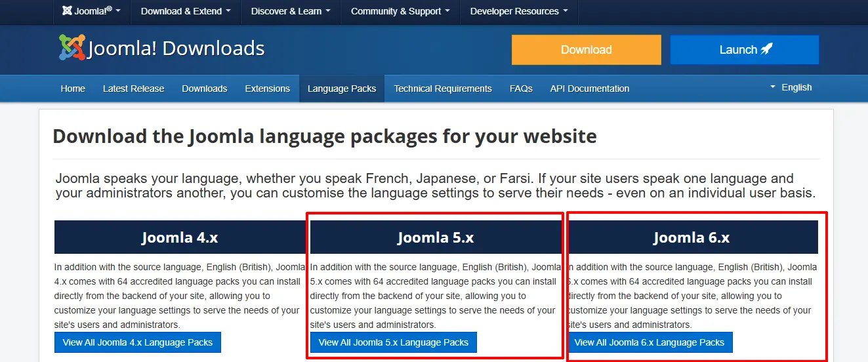Image resolution: width=868 pixels, height=362 pixels.
Task: Click View All Joomla 4.x Language Packs
Action: click(138, 342)
